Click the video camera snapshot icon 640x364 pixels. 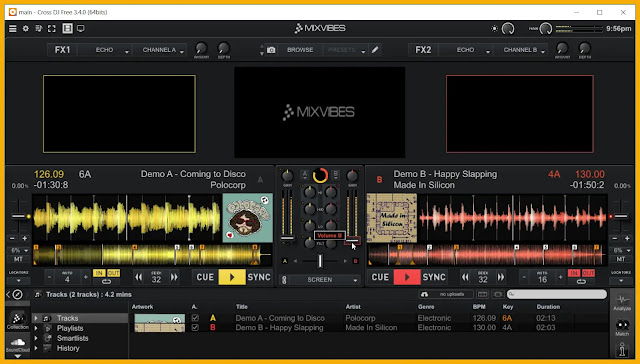[271, 50]
